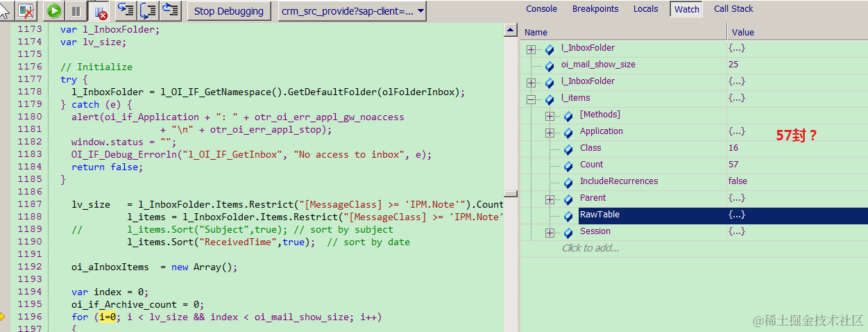This screenshot has width=868, height=332.
Task: Click the Break All pause button
Action: (76, 11)
